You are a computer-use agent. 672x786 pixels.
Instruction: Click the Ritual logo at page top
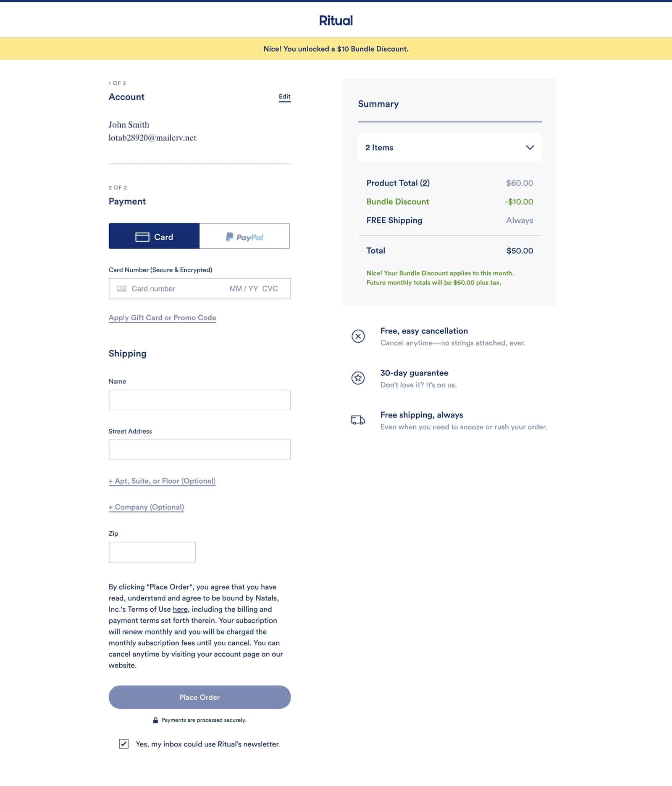tap(336, 20)
